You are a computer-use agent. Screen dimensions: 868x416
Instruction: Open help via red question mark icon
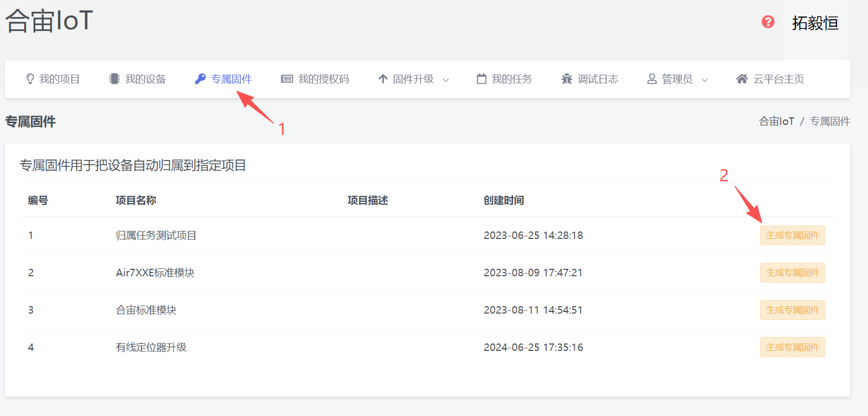[768, 22]
